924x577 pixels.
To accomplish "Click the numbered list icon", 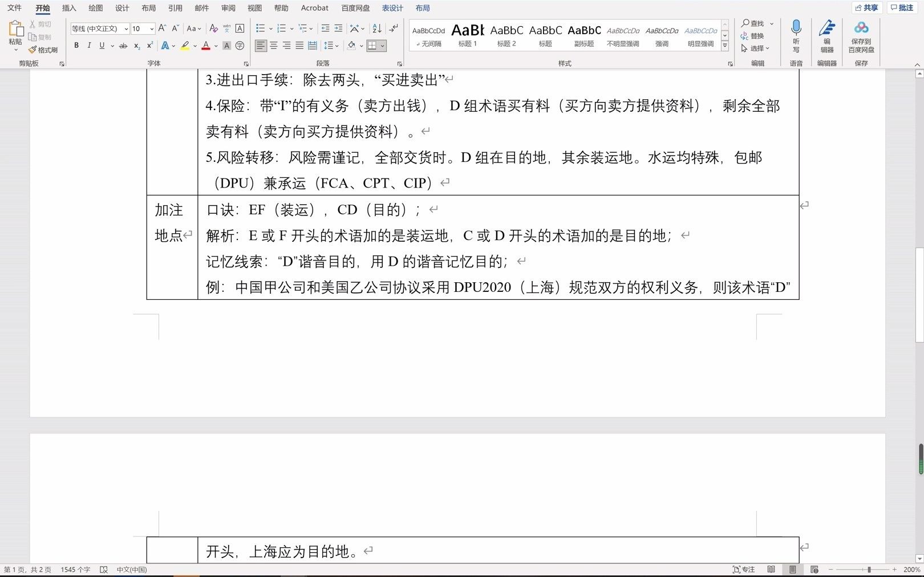I will 281,28.
